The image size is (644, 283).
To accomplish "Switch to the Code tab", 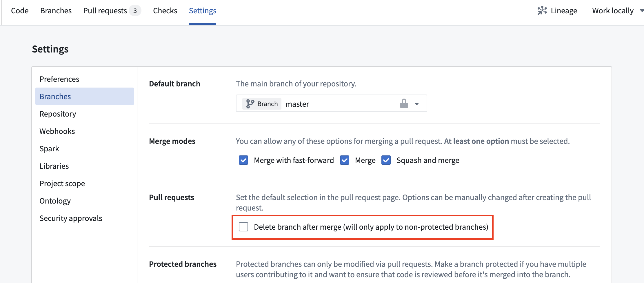I will point(20,11).
